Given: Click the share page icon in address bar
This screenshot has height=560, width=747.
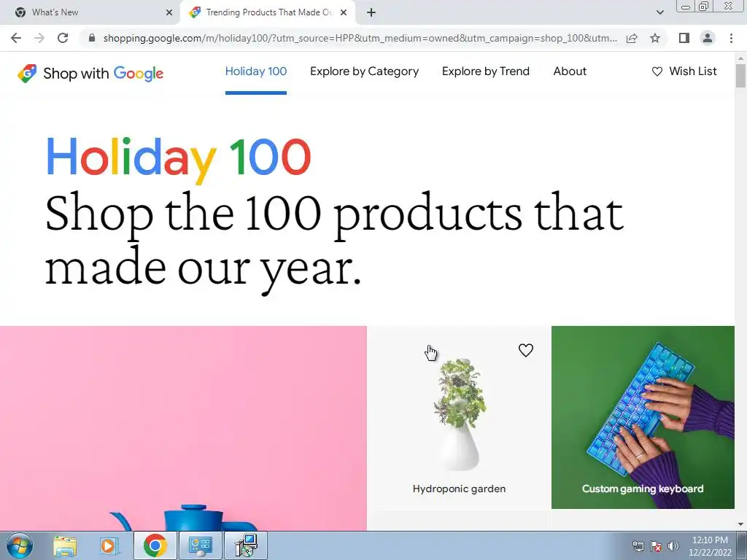Looking at the screenshot, I should [x=632, y=38].
